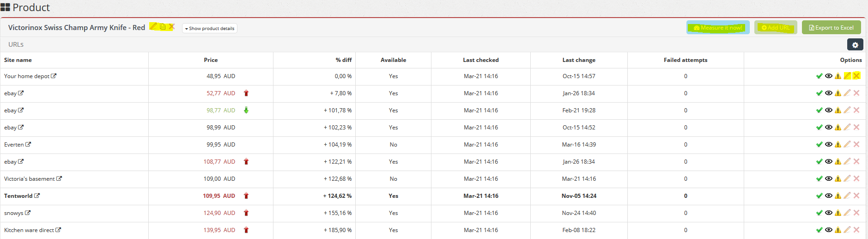This screenshot has height=239, width=868.
Task: Open URL table settings gear
Action: coord(855,45)
